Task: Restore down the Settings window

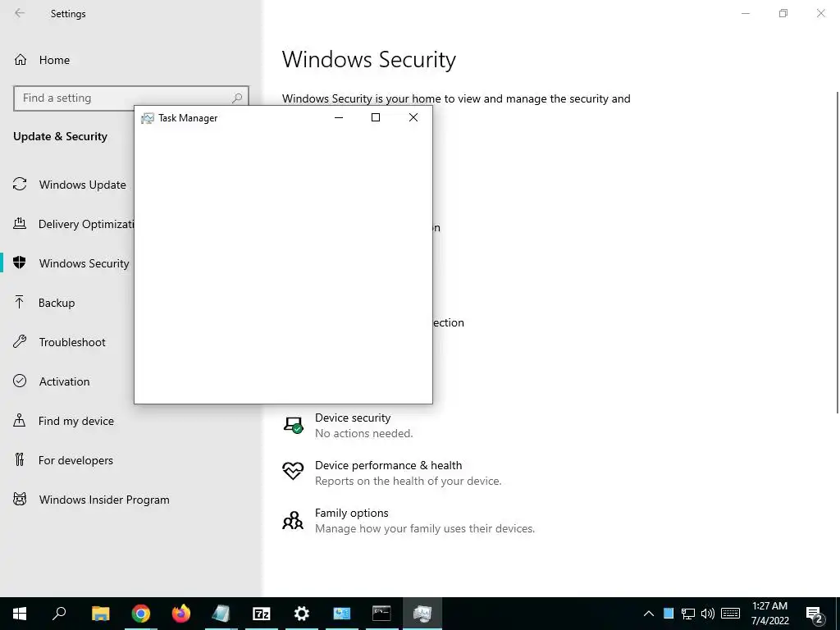Action: [x=783, y=13]
